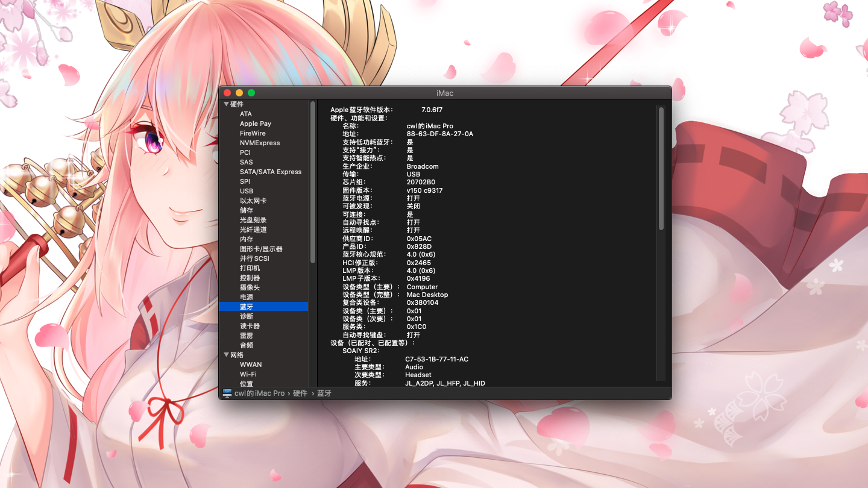The height and width of the screenshot is (488, 868).
Task: Click the SOAIY SR2 device heading
Action: tap(360, 351)
